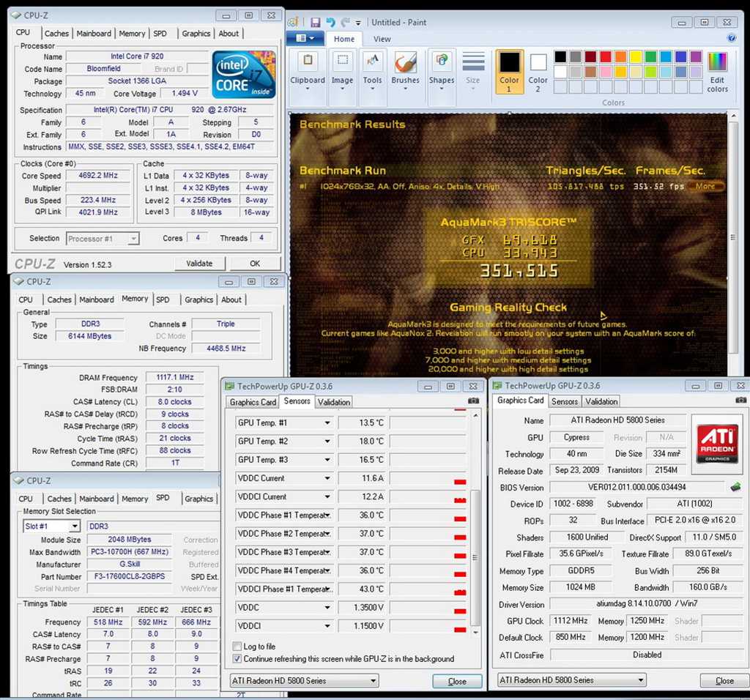Viewport: 750px width, 700px height.
Task: Open the GPU Temp. #2 sensor dropdown
Action: pyautogui.click(x=327, y=442)
